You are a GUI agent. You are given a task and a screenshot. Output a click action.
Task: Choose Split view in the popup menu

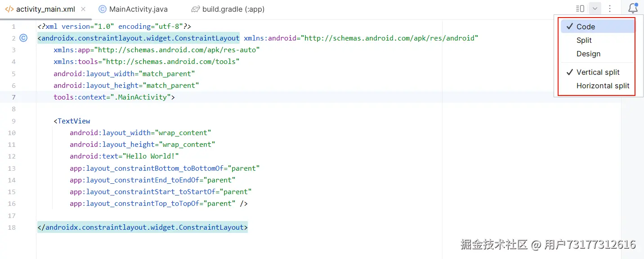(x=597, y=40)
